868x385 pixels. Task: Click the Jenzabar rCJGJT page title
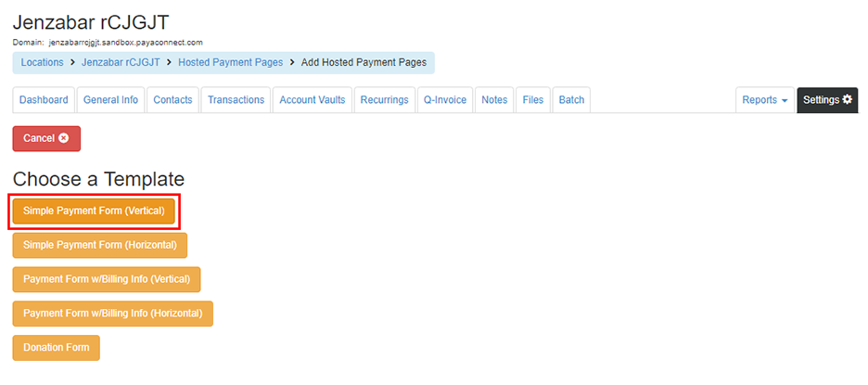pos(91,22)
